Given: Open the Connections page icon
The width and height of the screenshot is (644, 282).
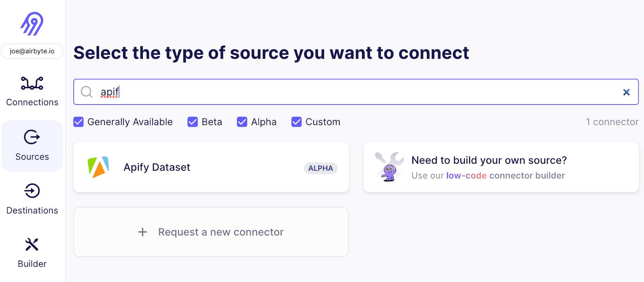Looking at the screenshot, I should pyautogui.click(x=32, y=83).
